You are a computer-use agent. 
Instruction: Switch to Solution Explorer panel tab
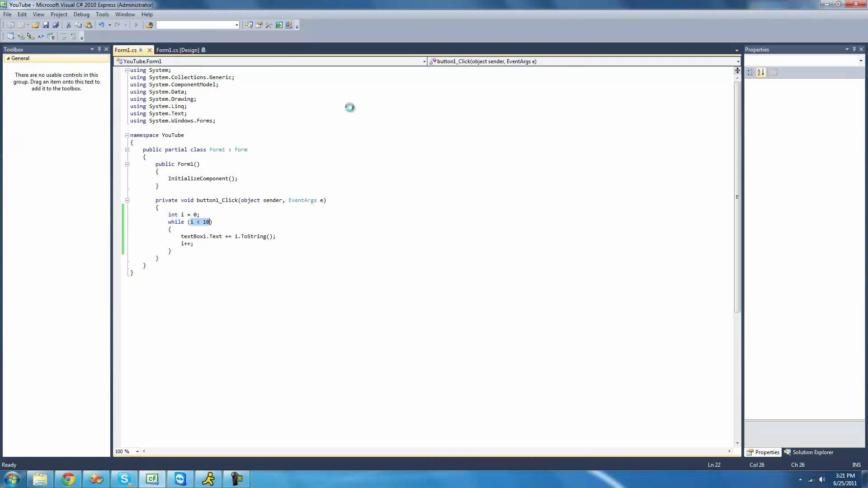point(809,452)
